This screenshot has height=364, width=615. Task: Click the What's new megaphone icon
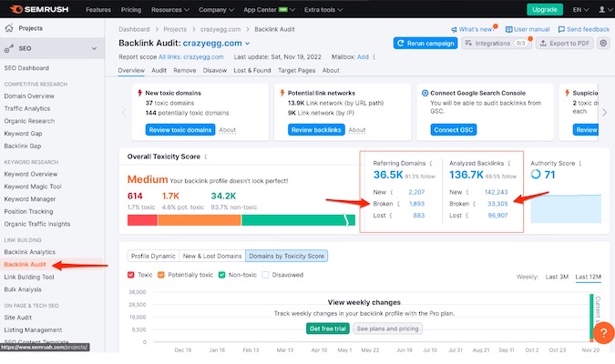pyautogui.click(x=455, y=29)
